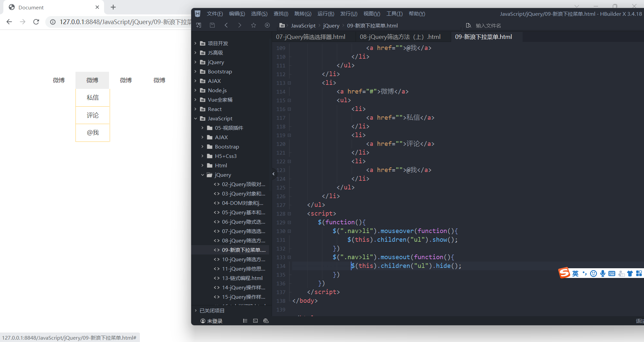
Task: Collapse the JavaScript project folder
Action: (x=196, y=118)
